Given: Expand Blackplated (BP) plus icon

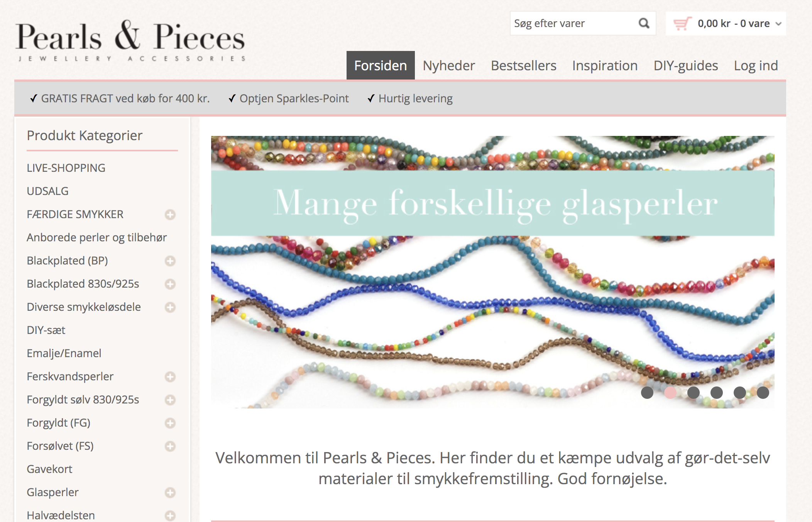Looking at the screenshot, I should click(x=170, y=261).
